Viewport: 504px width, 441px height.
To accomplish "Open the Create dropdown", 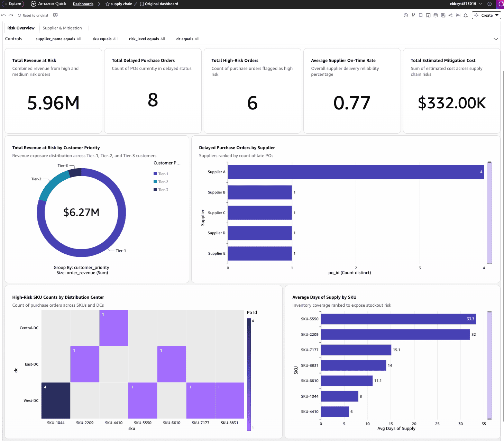I will [486, 15].
